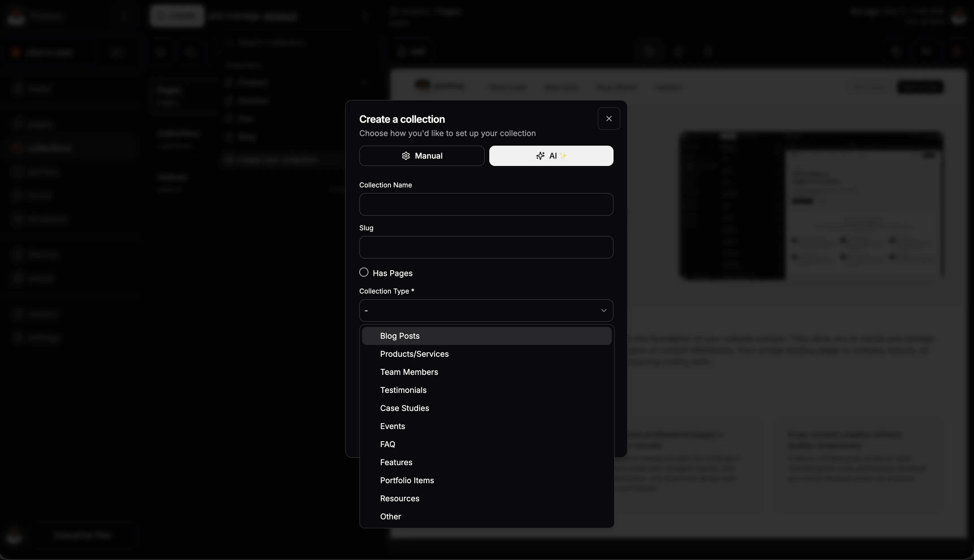
Task: Select Portfolio Items option
Action: pos(407,480)
